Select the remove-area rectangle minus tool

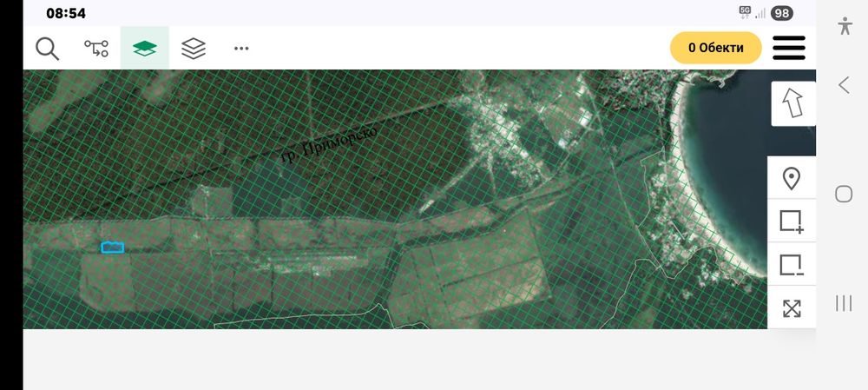point(792,265)
